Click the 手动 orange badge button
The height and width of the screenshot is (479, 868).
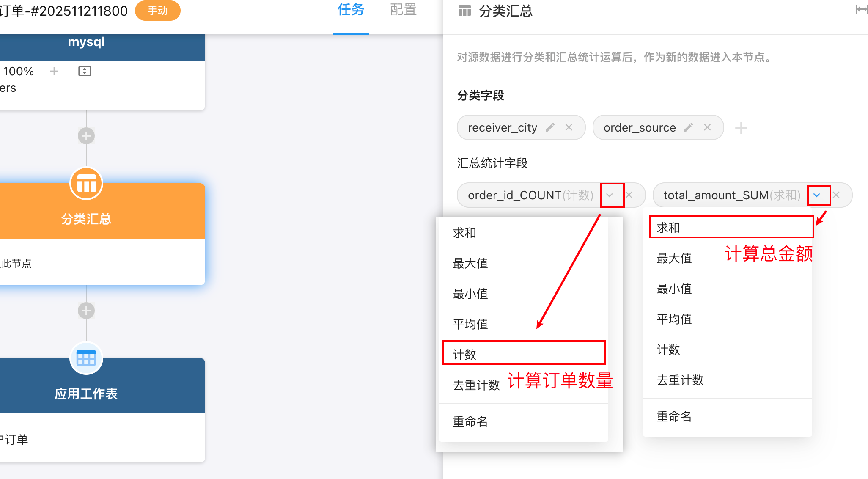click(x=157, y=11)
